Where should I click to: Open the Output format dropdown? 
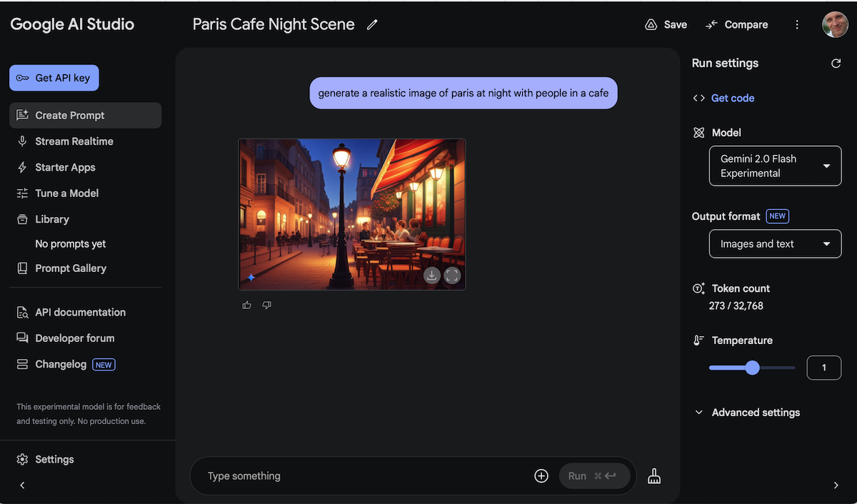click(x=775, y=244)
